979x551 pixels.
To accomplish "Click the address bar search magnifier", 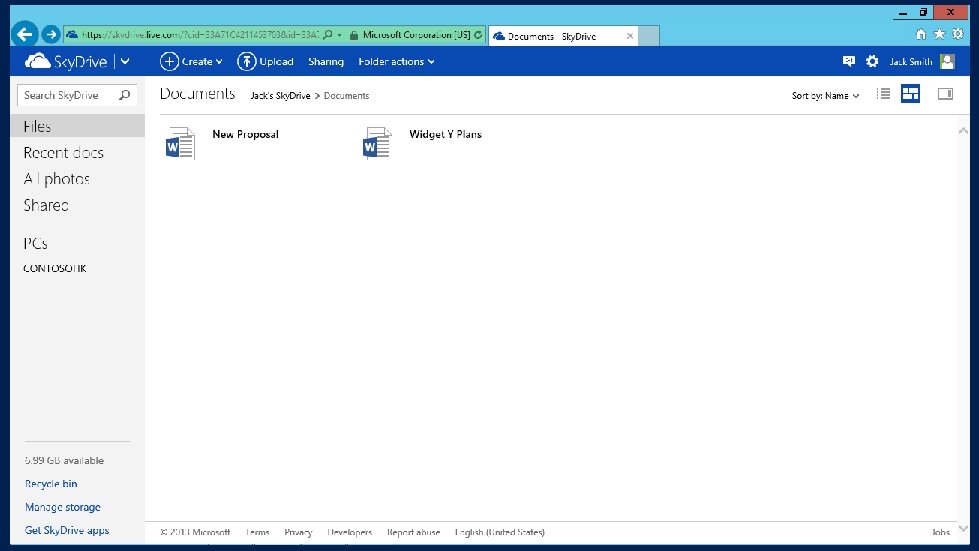I will [x=328, y=34].
